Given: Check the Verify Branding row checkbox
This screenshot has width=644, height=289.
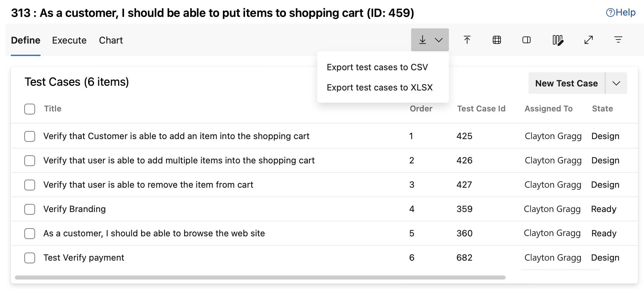Looking at the screenshot, I should [30, 209].
